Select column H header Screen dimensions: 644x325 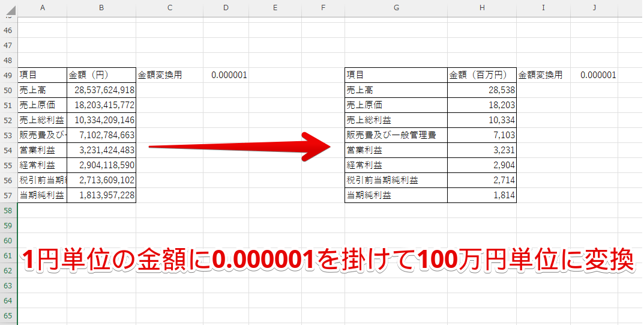[482, 8]
